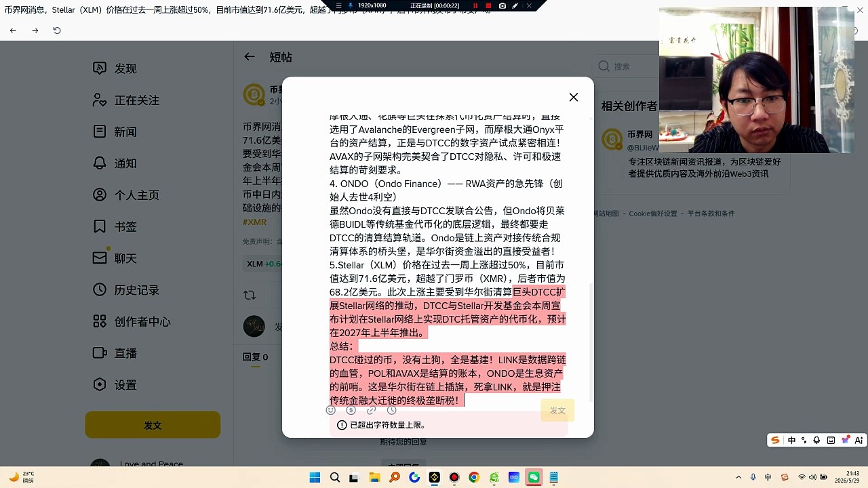Image resolution: width=868 pixels, height=488 pixels.
Task: Click Sogou input method S icon
Action: point(775,441)
